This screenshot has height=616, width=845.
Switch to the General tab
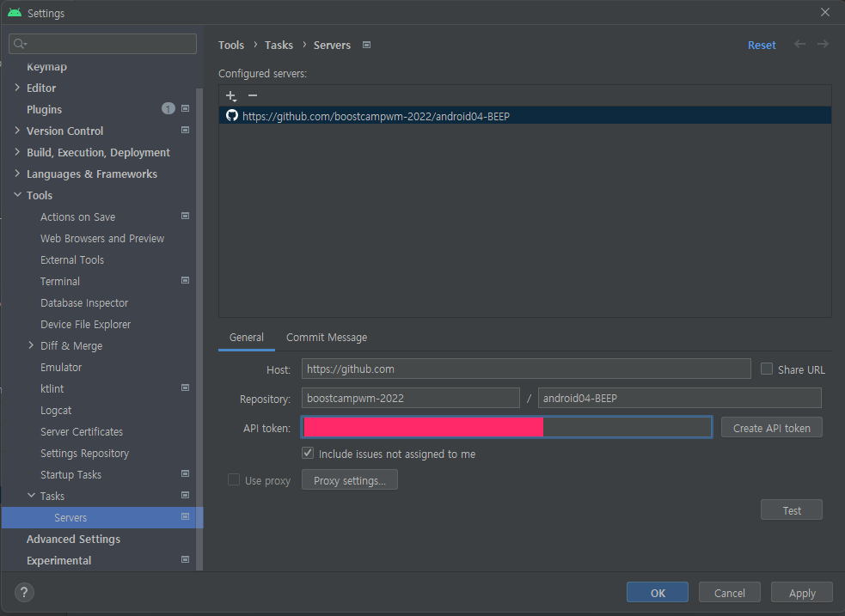click(246, 338)
